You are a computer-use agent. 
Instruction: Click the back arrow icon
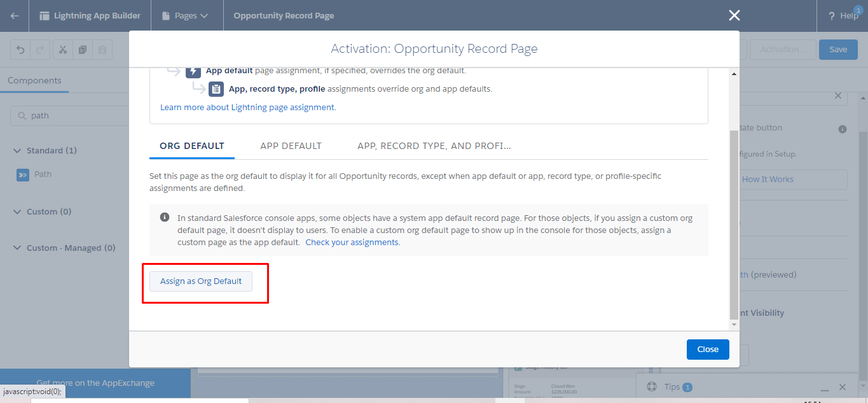point(15,16)
